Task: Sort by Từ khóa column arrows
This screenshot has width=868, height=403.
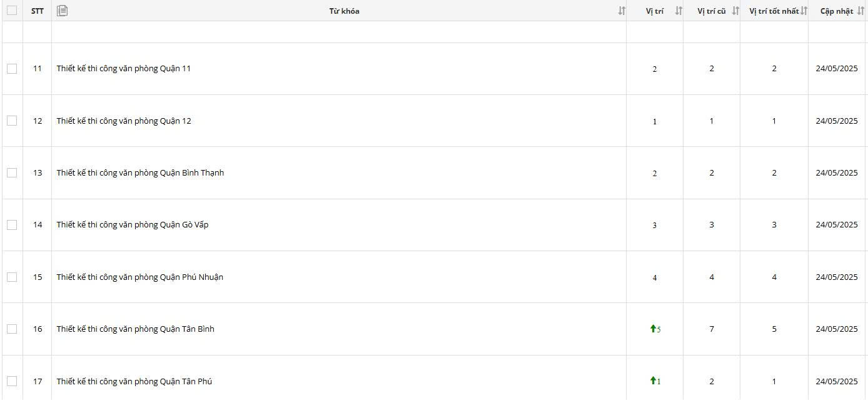Action: [622, 11]
